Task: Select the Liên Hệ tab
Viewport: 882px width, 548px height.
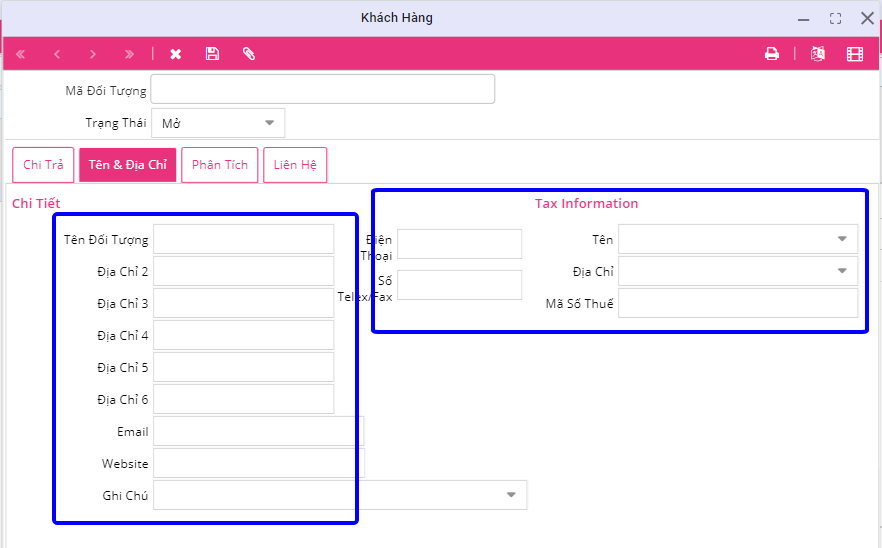Action: pos(295,165)
